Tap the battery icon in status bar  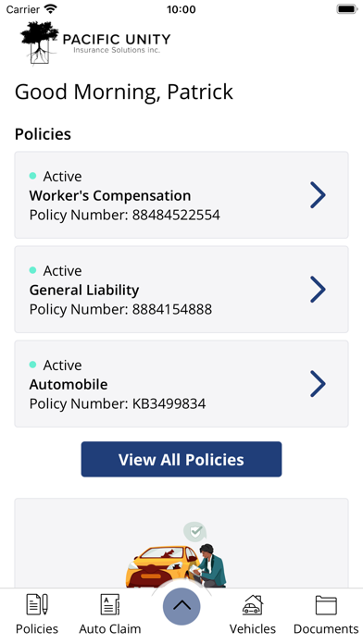click(x=347, y=9)
